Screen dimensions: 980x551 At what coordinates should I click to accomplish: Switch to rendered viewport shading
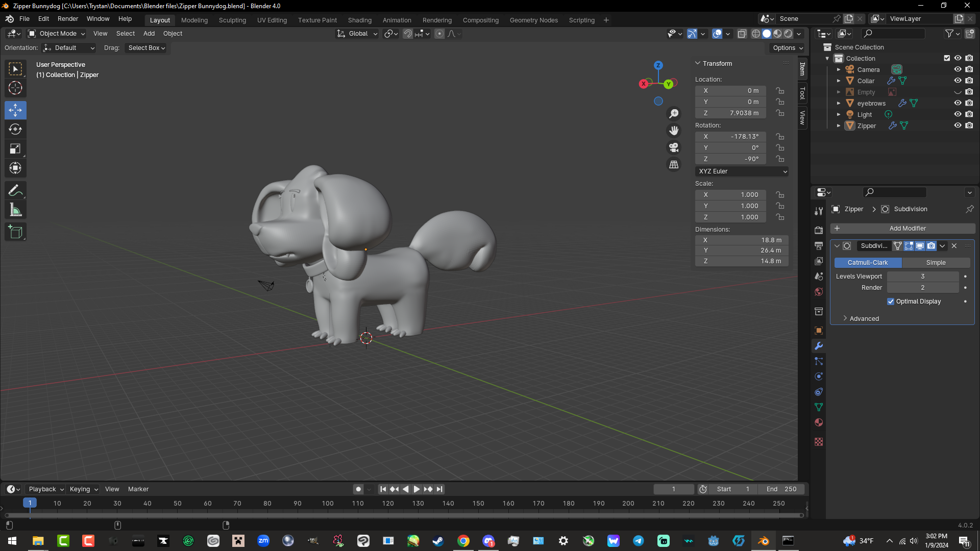point(788,34)
